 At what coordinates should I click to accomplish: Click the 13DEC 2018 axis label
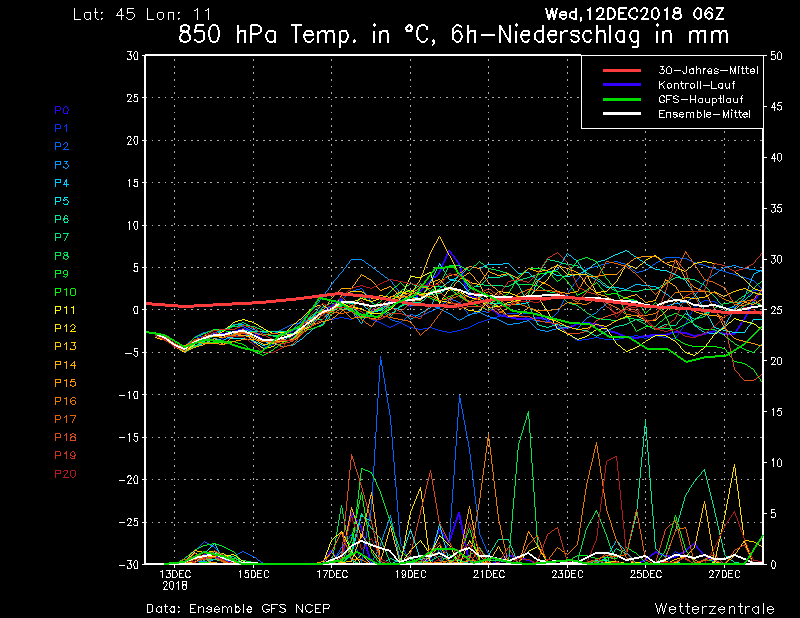click(175, 580)
